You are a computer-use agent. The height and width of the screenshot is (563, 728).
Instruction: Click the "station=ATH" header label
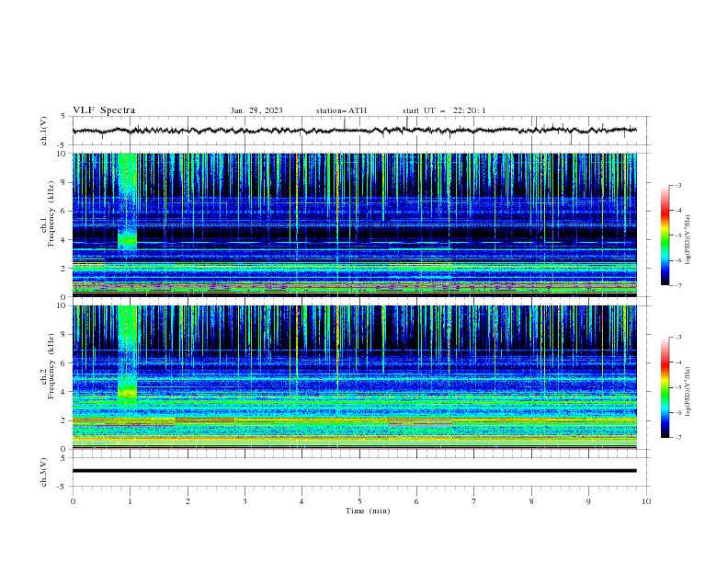(x=341, y=110)
